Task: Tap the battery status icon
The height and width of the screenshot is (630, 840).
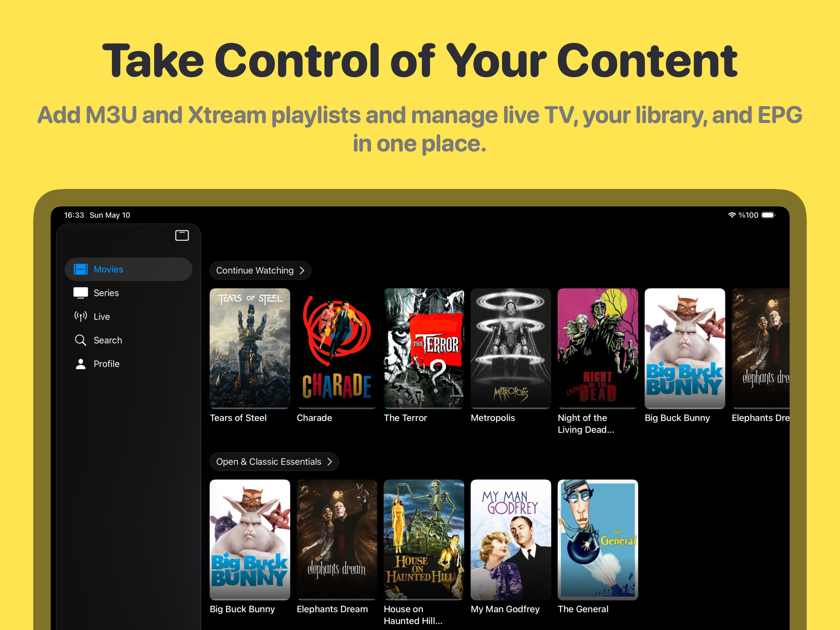Action: click(x=768, y=215)
